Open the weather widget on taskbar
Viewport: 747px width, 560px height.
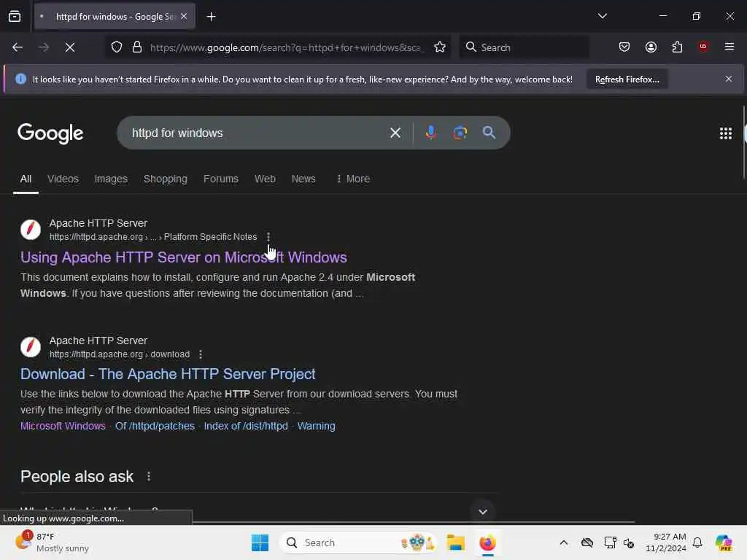(x=52, y=542)
